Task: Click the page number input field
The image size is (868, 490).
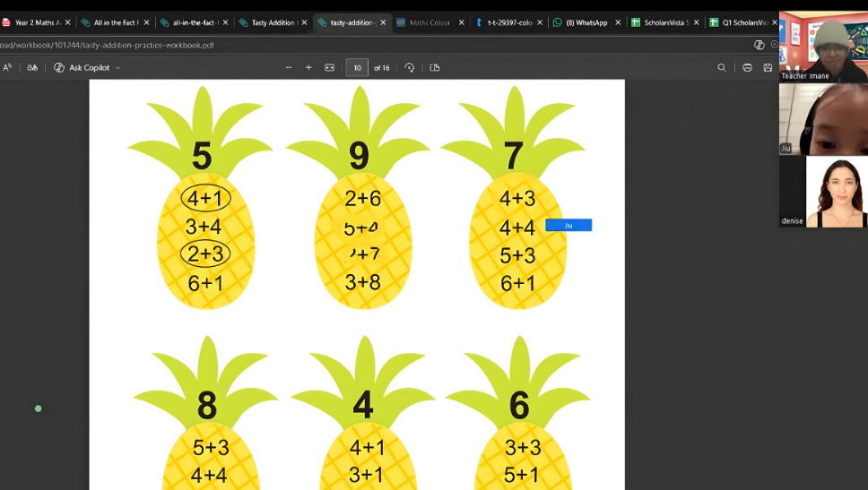Action: pos(357,68)
